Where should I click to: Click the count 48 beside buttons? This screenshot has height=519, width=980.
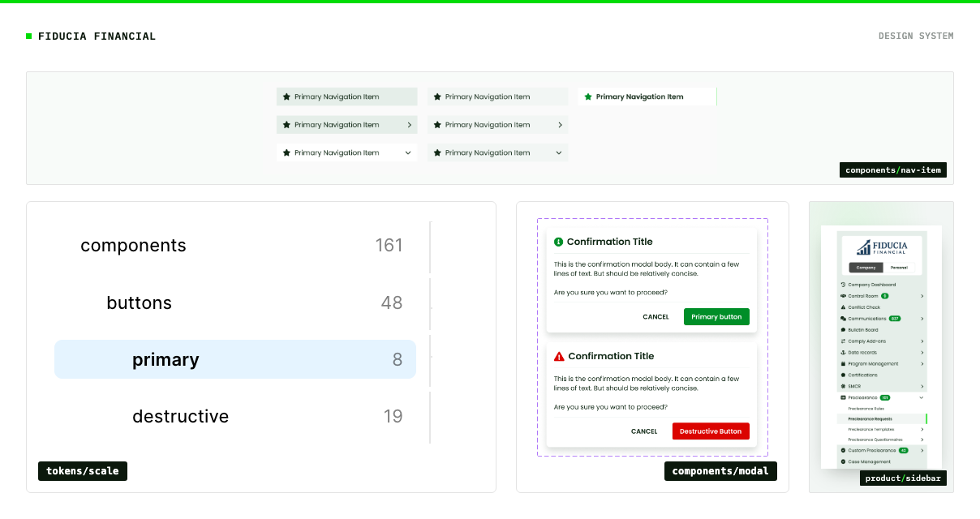pos(392,302)
